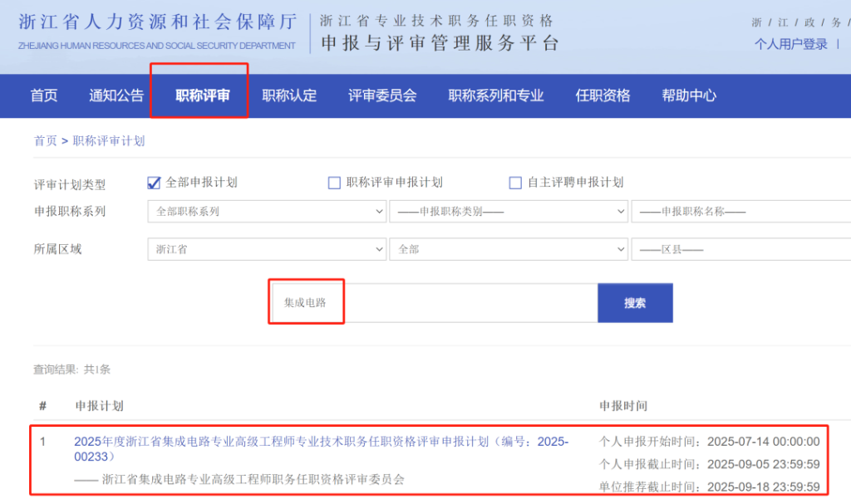The image size is (851, 504).
Task: Check the 自主评聘申报计划 checkbox
Action: pyautogui.click(x=515, y=182)
